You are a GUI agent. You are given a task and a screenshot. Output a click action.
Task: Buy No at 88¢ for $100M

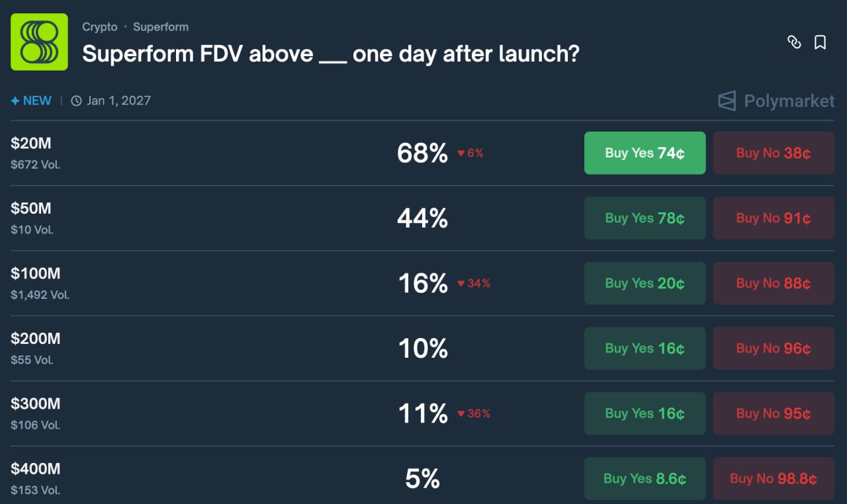pos(773,283)
